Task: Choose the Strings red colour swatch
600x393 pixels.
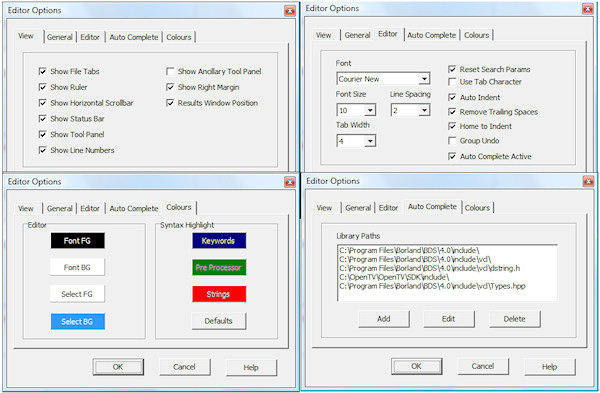Action: click(219, 294)
